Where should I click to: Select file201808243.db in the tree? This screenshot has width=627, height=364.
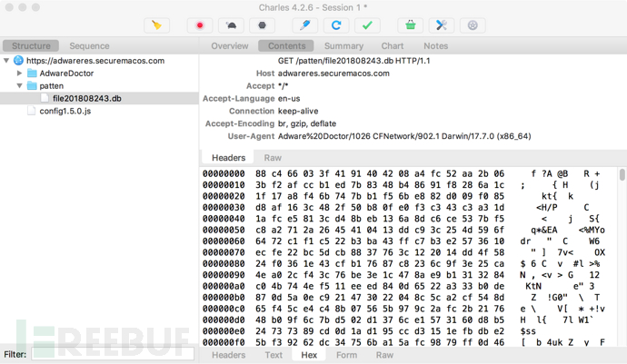[99, 98]
